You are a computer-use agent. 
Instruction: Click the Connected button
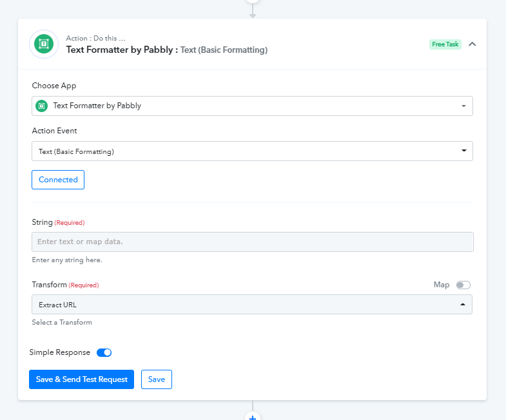(58, 180)
